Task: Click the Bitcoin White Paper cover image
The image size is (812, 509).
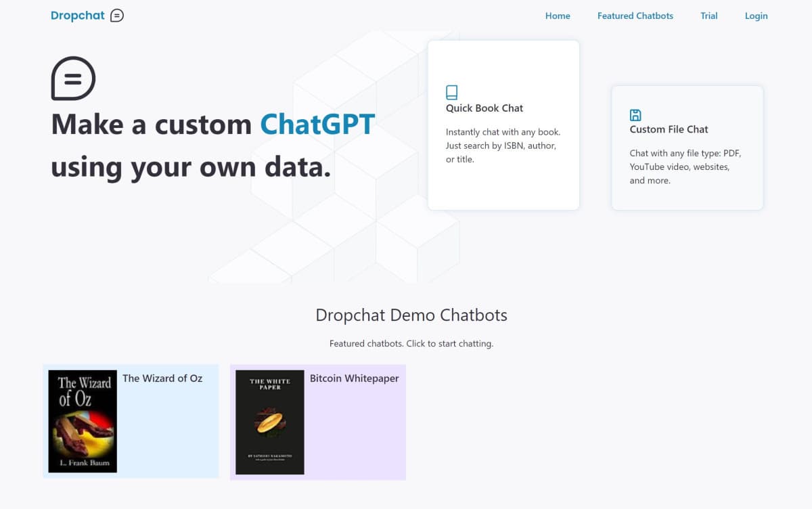Action: [x=270, y=422]
